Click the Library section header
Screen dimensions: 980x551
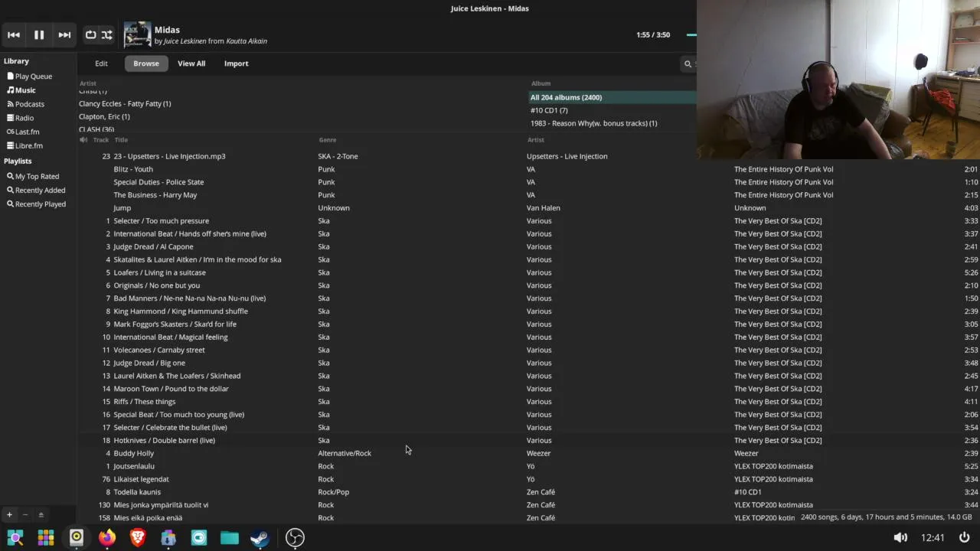click(16, 61)
